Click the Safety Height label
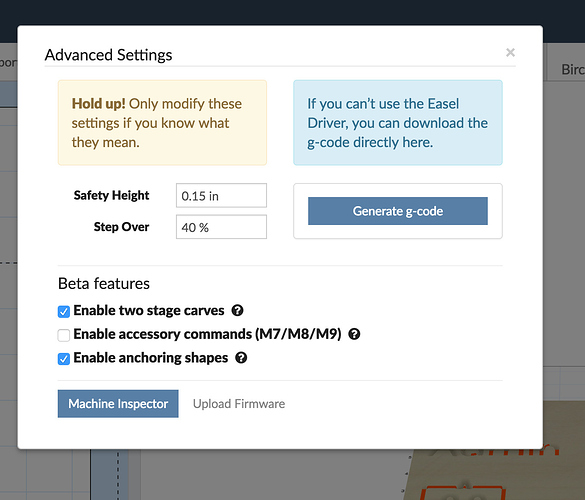Image resolution: width=585 pixels, height=500 pixels. tap(111, 195)
